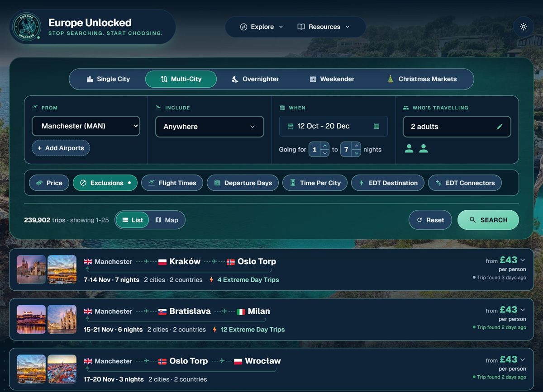
Task: Click the Wrocław destination name
Action: point(263,361)
